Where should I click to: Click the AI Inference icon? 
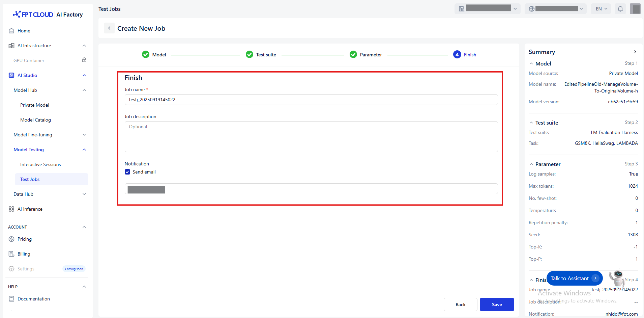[x=11, y=209]
